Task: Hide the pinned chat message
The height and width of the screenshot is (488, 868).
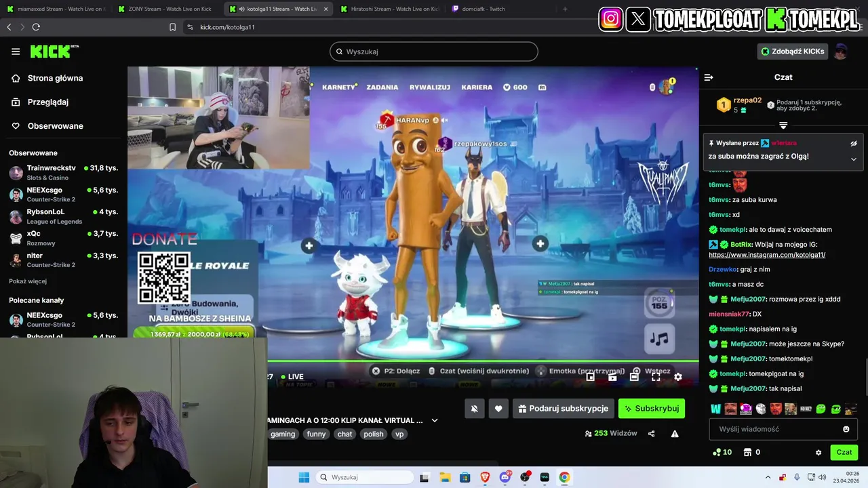Action: point(854,144)
